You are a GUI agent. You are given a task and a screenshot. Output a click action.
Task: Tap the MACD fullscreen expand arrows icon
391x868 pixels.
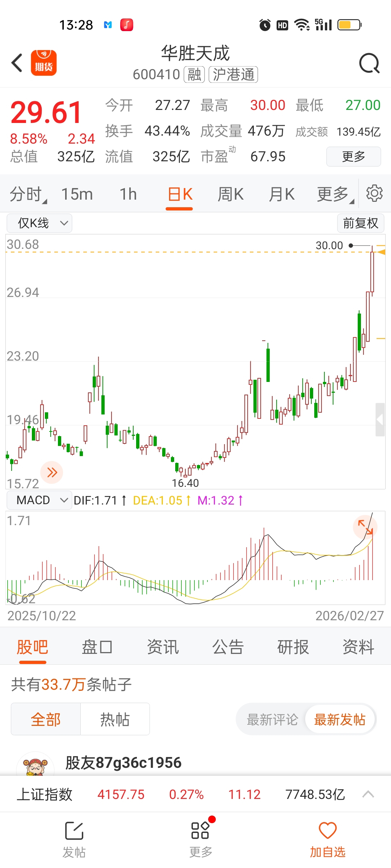point(365,527)
